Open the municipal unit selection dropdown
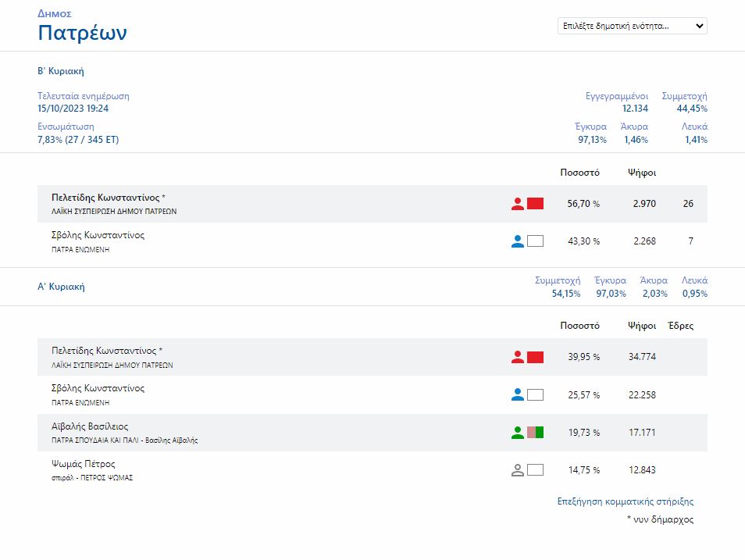Screen dimensions: 745x560 [x=633, y=26]
